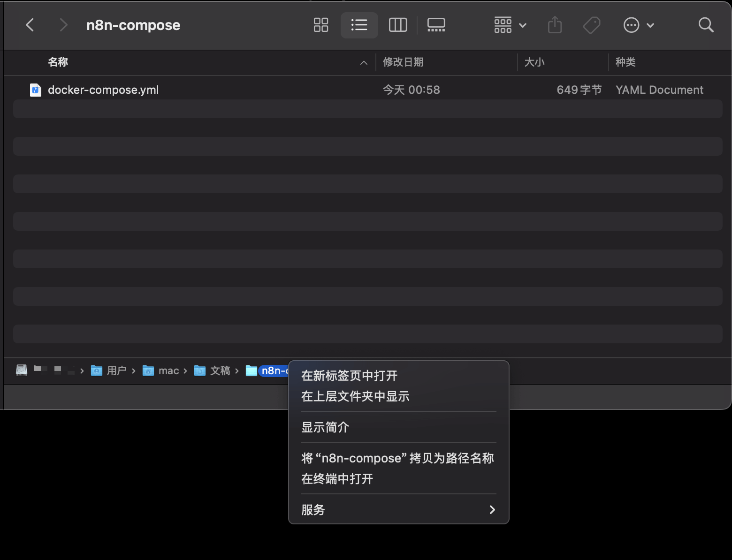
Task: Select 在终端中打开 from the context menu
Action: 336,479
